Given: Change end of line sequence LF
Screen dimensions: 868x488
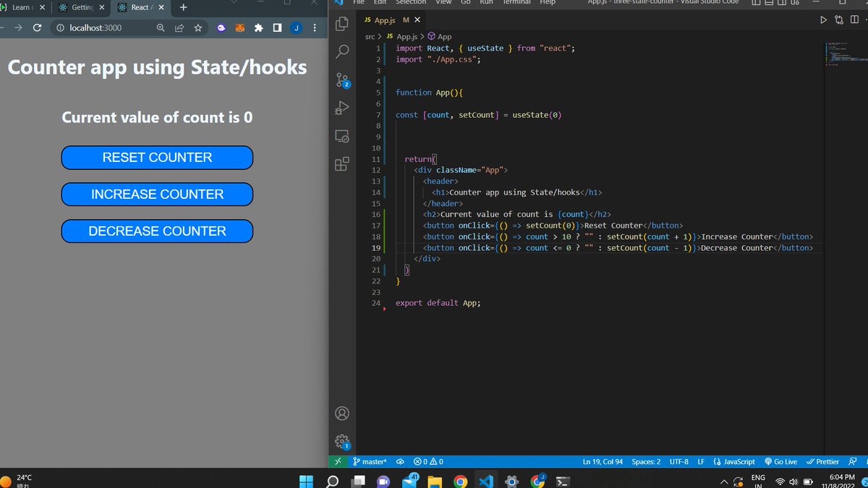Looking at the screenshot, I should point(701,461).
